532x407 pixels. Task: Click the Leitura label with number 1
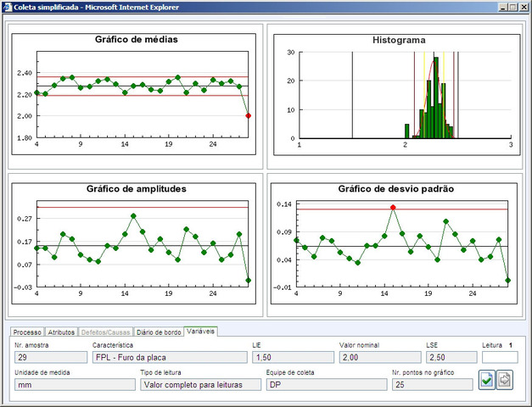[x=497, y=345]
